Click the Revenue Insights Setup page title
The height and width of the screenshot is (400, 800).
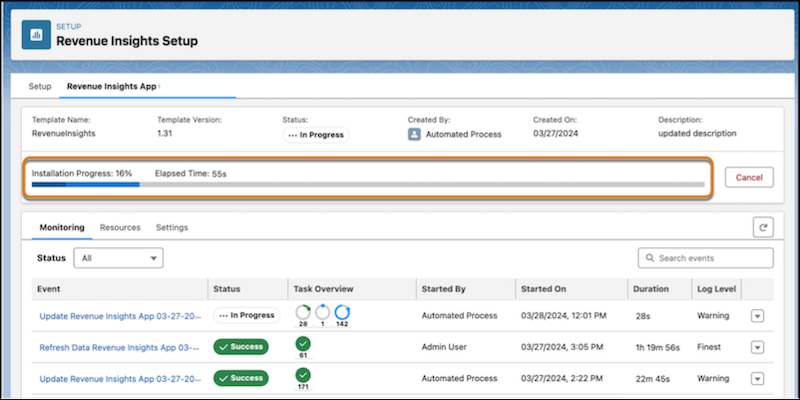[x=127, y=41]
